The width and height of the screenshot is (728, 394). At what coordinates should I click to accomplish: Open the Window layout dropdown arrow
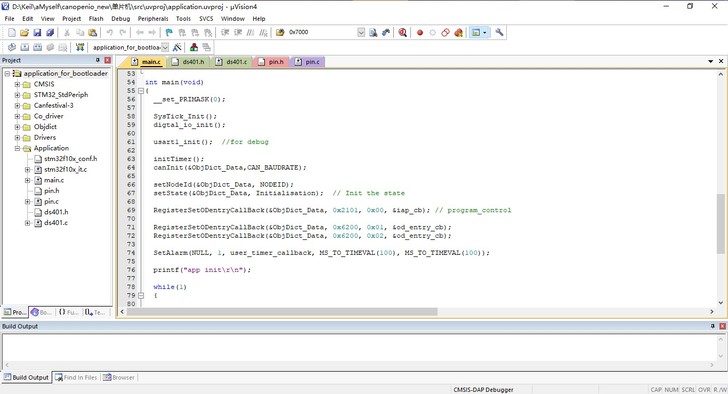[x=485, y=32]
